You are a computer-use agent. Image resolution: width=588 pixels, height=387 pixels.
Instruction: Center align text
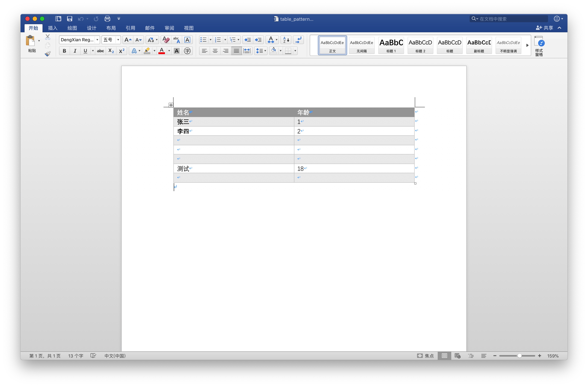[215, 51]
